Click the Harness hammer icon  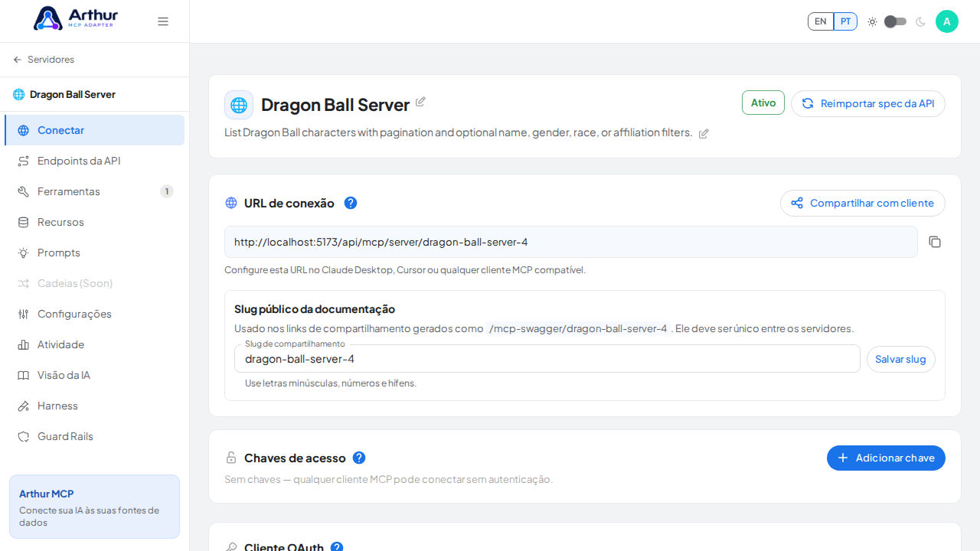pyautogui.click(x=24, y=406)
